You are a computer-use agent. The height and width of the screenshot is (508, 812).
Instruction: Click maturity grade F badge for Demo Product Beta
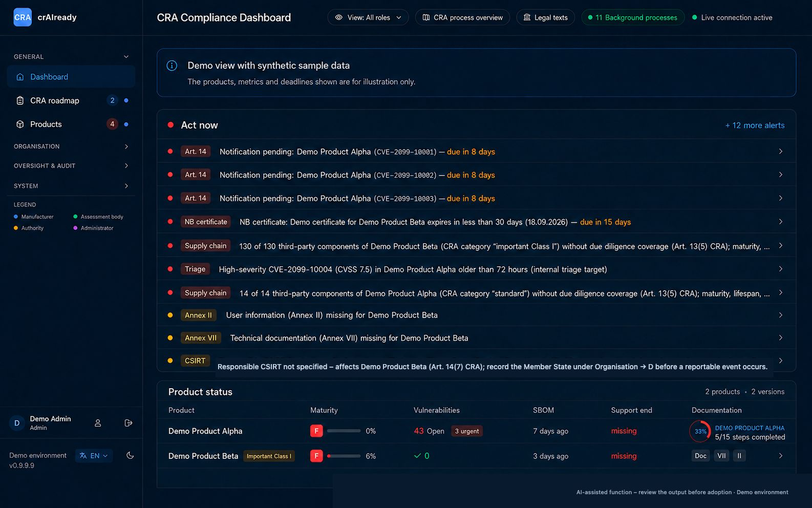click(316, 456)
